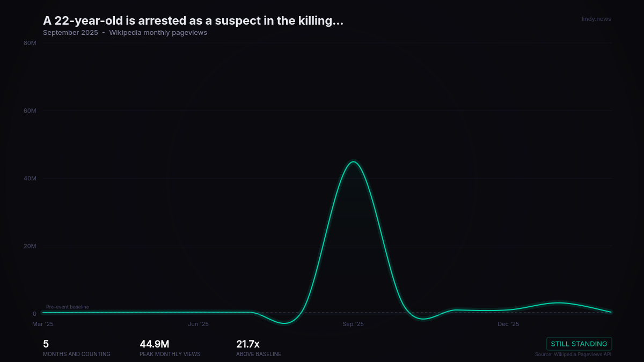Select the September 2025 subtitle text
The image size is (644, 362).
(70, 33)
